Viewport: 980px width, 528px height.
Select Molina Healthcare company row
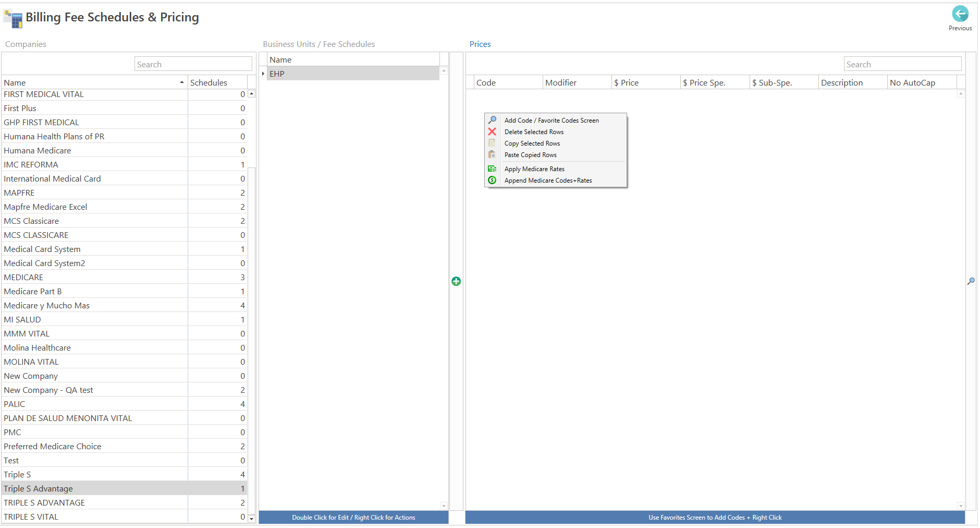(124, 347)
